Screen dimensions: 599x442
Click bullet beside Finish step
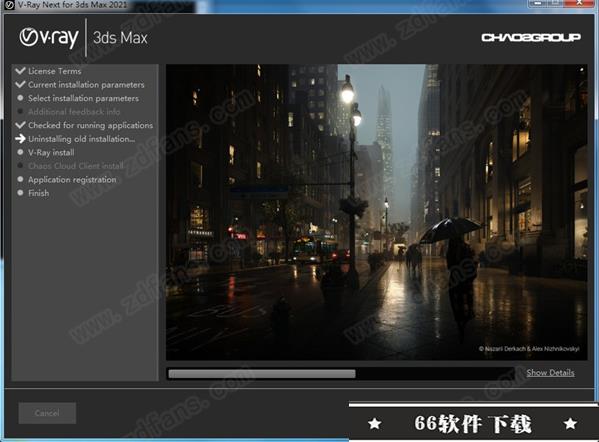click(x=20, y=193)
